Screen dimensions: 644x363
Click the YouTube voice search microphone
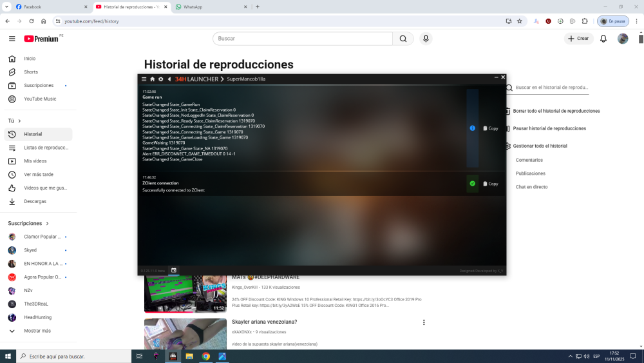[x=426, y=39]
